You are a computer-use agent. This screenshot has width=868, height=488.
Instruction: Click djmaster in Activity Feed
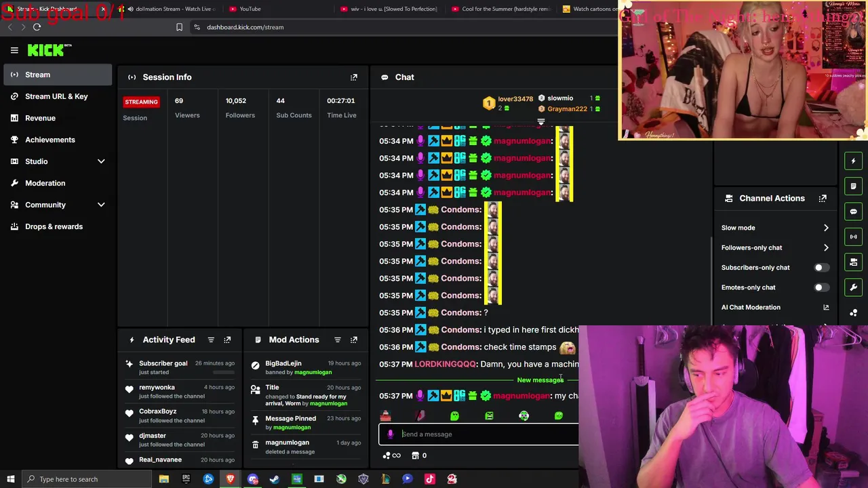(x=153, y=436)
